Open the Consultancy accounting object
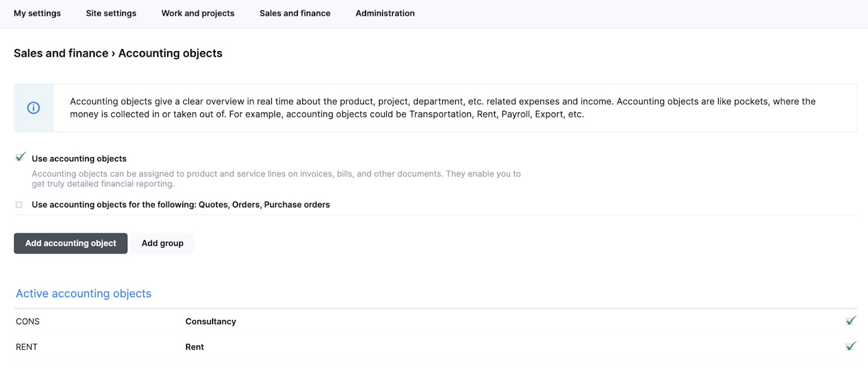The width and height of the screenshot is (868, 372). (x=211, y=321)
